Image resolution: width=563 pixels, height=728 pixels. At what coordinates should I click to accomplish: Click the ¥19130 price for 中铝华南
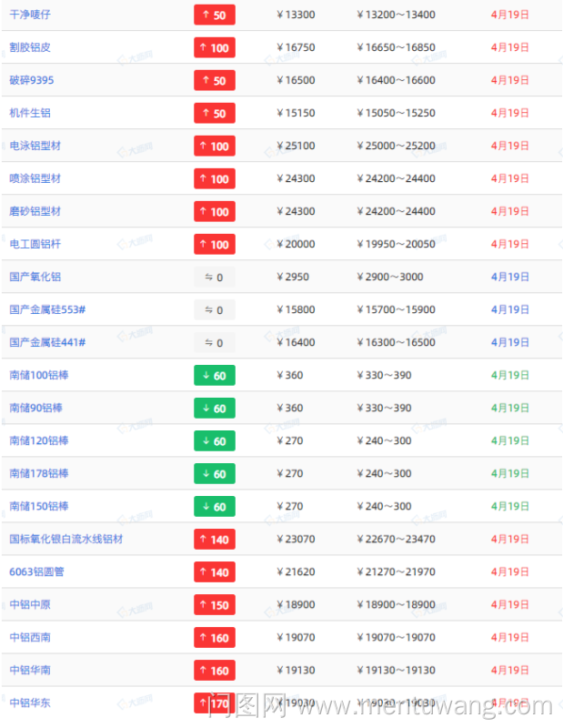pyautogui.click(x=296, y=670)
